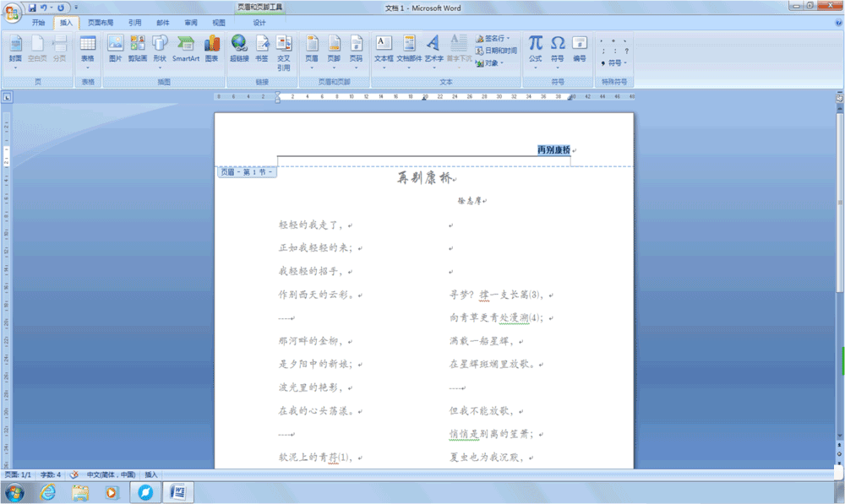Insert WordArt via 艺术字 icon
Image resolution: width=845 pixels, height=504 pixels.
click(433, 51)
